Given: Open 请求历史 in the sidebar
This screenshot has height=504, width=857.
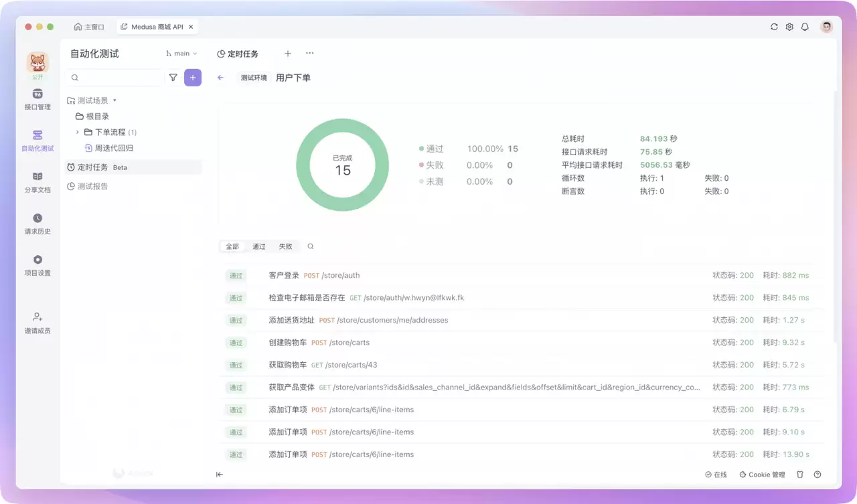Looking at the screenshot, I should [x=37, y=224].
